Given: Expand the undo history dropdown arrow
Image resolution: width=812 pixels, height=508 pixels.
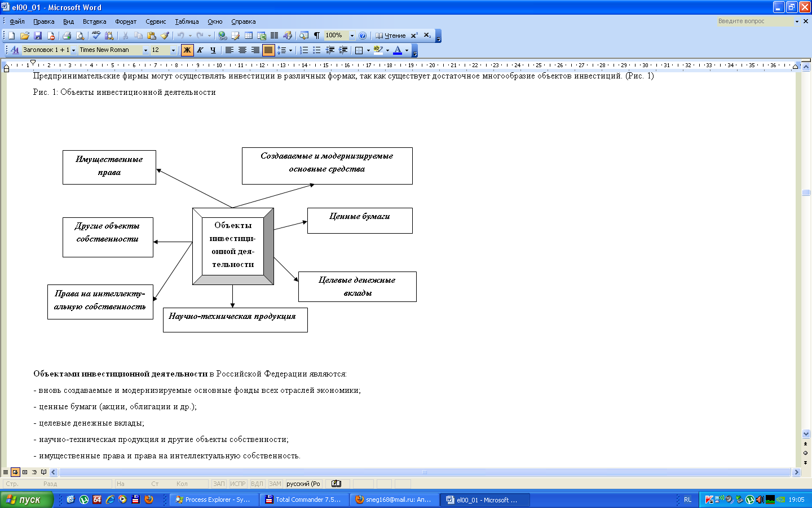Looking at the screenshot, I should (x=190, y=36).
